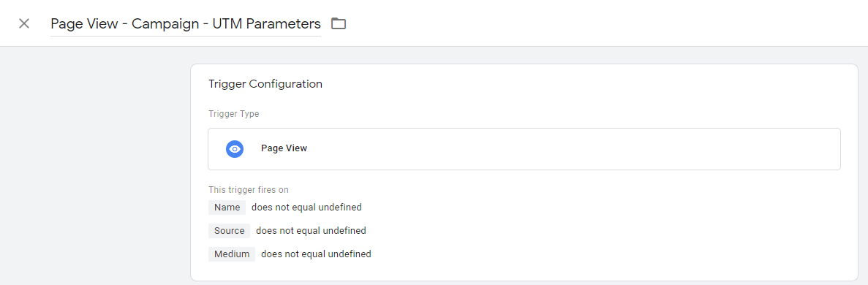Image resolution: width=868 pixels, height=285 pixels.
Task: Click the Trigger Configuration heading
Action: [x=265, y=85]
